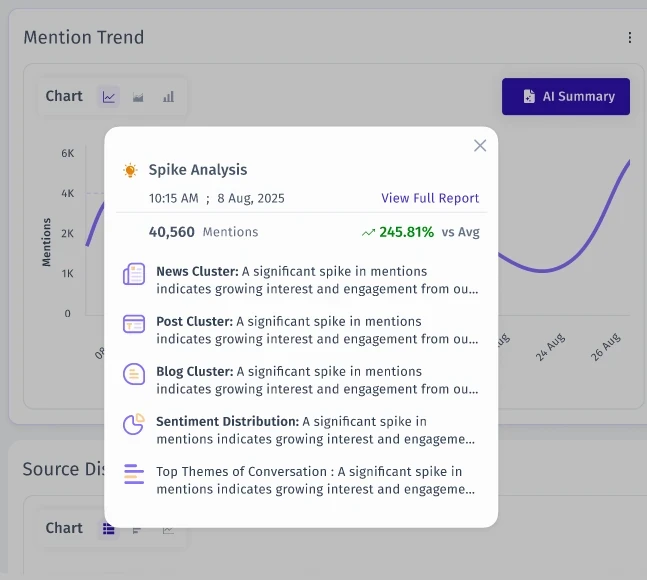Click the Post Cluster description text

pyautogui.click(x=317, y=330)
